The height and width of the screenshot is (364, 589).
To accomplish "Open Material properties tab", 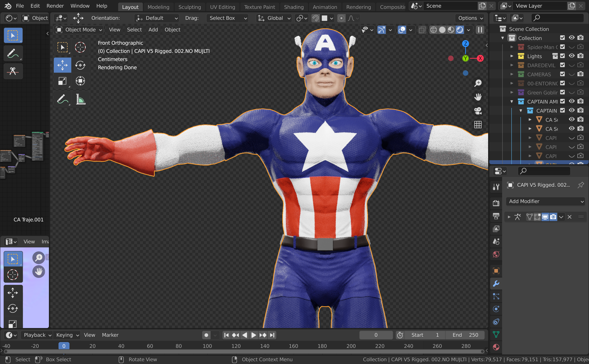I will point(496,347).
